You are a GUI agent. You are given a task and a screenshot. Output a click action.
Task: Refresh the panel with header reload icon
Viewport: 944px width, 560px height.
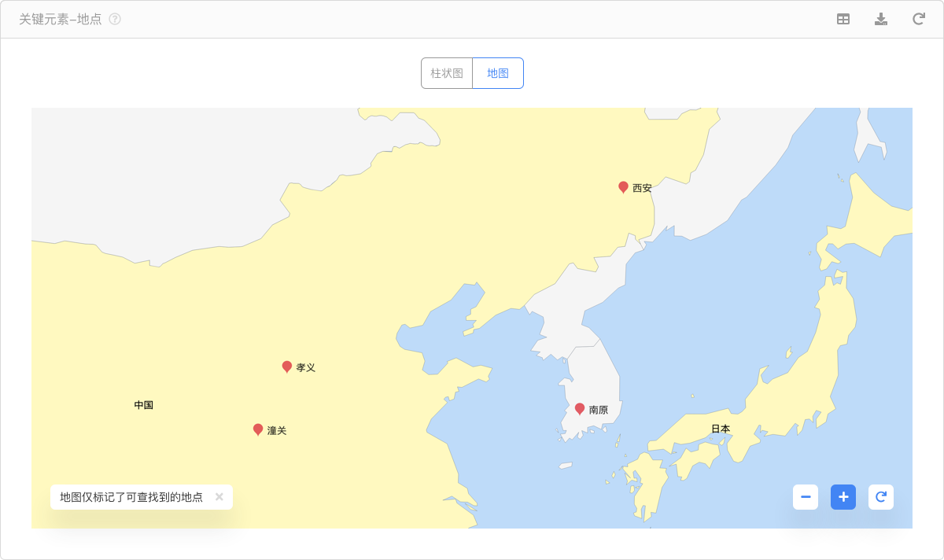pos(918,19)
